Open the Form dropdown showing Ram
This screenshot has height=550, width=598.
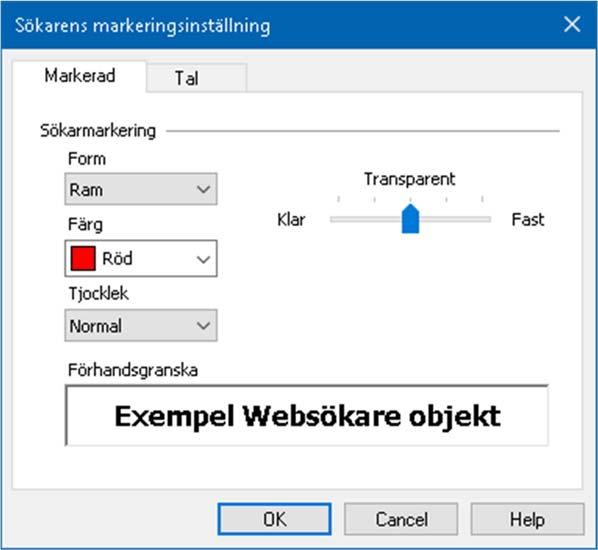[x=141, y=189]
